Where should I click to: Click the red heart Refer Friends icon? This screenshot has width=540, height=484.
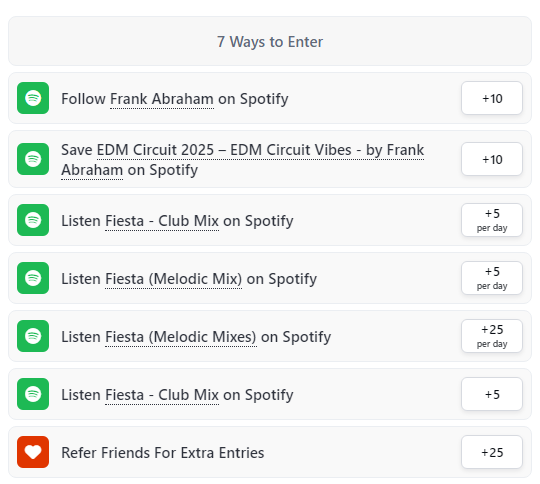pyautogui.click(x=33, y=452)
